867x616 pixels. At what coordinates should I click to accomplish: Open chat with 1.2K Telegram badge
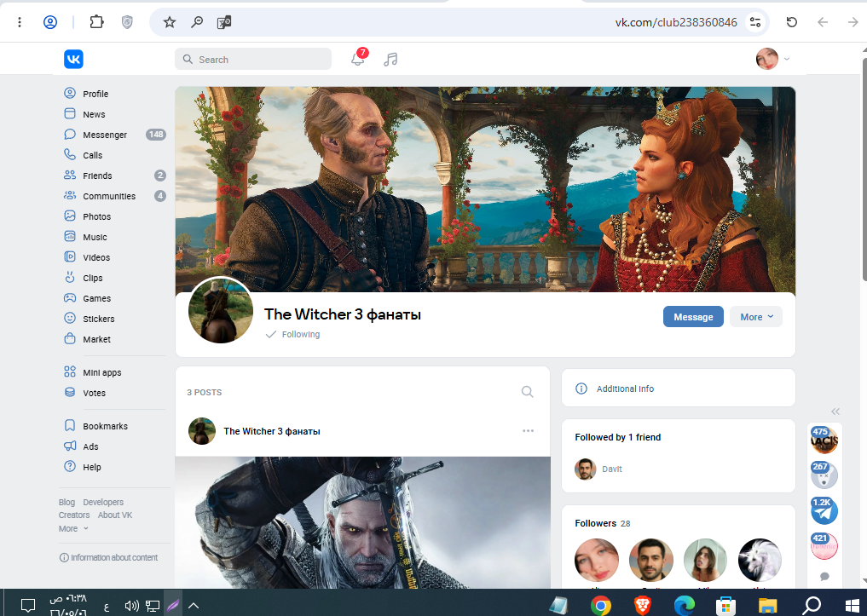[824, 511]
